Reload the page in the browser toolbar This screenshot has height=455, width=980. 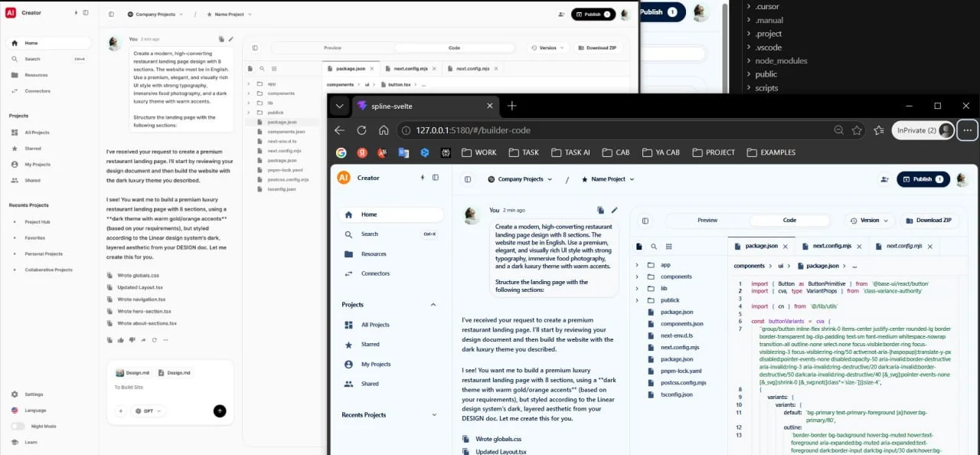(361, 130)
